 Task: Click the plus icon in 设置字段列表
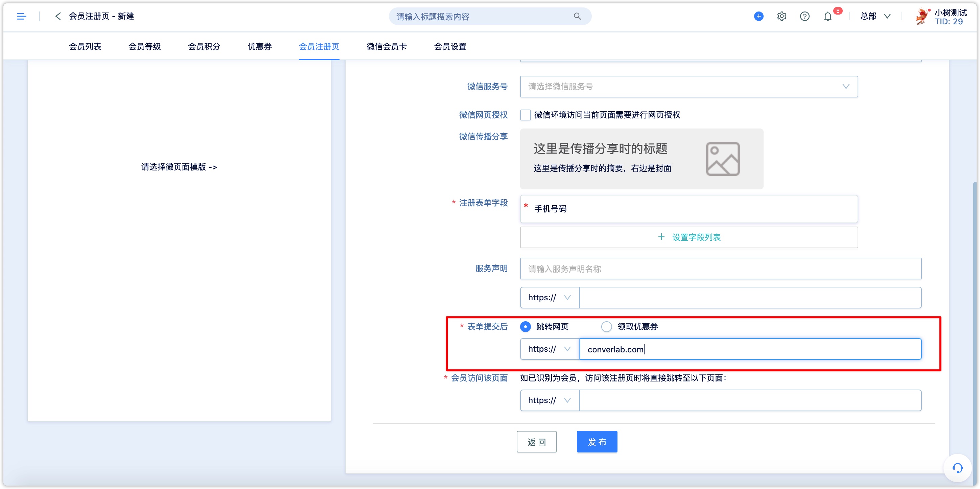pos(661,237)
